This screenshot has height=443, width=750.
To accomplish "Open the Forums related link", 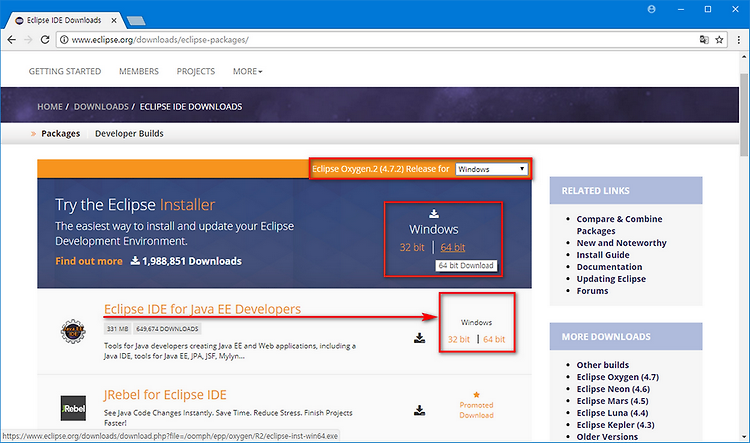I will point(592,291).
